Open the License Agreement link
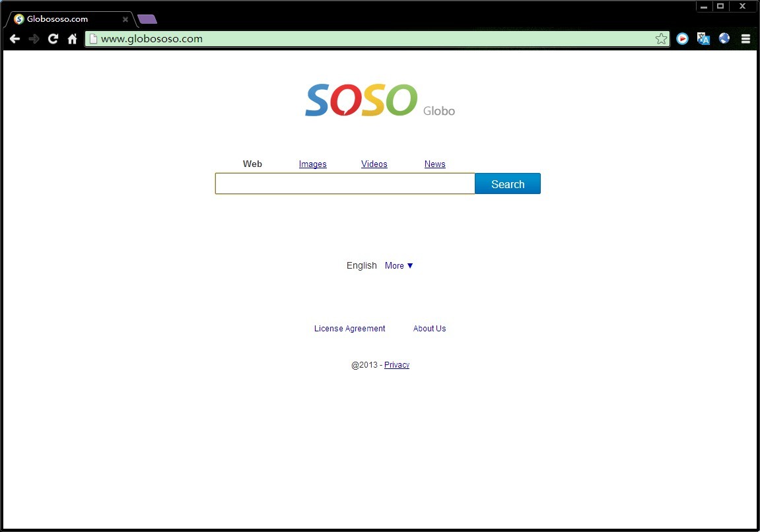This screenshot has width=760, height=532. point(349,329)
